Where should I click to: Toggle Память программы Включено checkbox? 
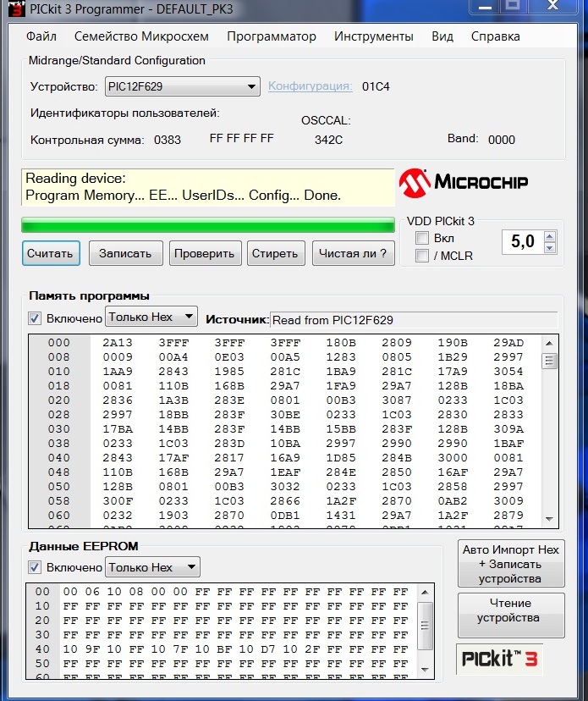coord(35,318)
